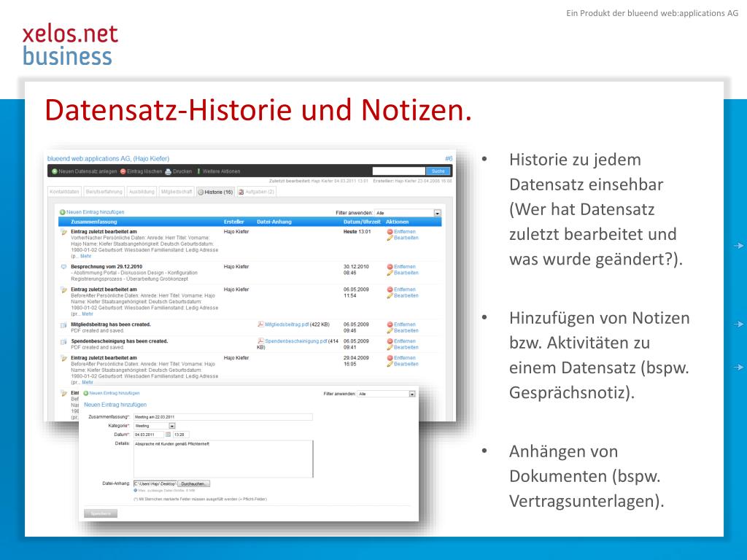Click the Ersteller column header
This screenshot has width=747, height=560.
(x=234, y=222)
